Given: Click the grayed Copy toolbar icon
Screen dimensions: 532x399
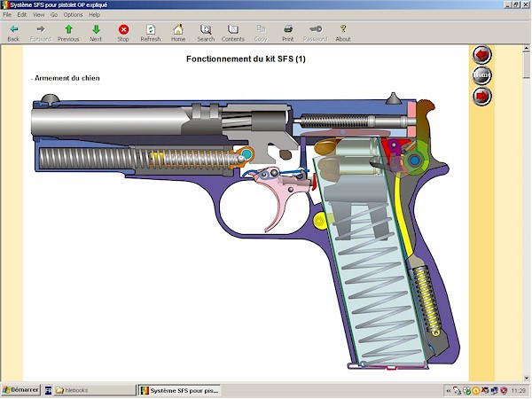Looking at the screenshot, I should pos(261,33).
